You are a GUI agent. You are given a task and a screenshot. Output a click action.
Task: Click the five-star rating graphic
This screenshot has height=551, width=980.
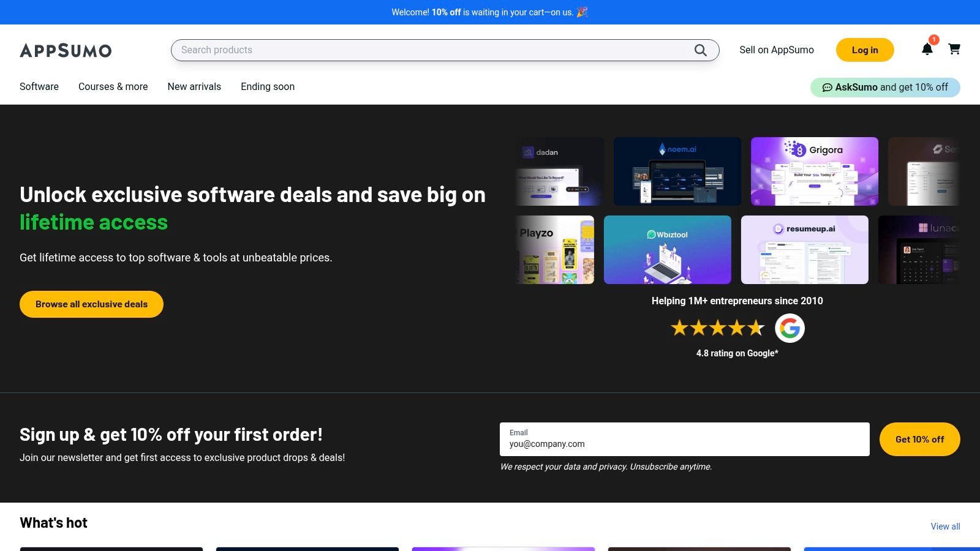pyautogui.click(x=717, y=328)
